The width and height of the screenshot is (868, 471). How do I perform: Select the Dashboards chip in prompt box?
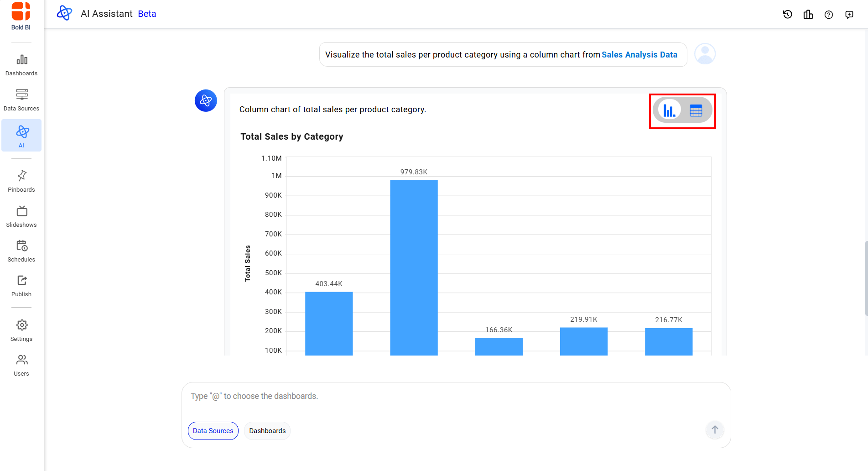[267, 431]
